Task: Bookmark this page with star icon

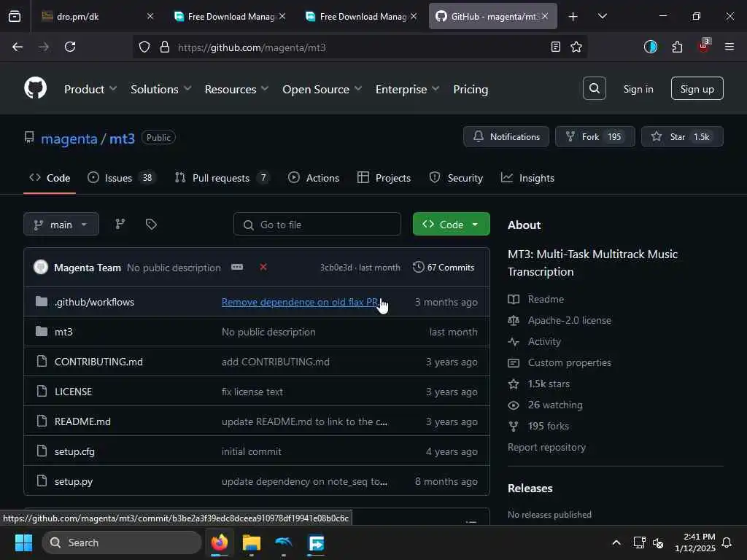Action: [576, 47]
